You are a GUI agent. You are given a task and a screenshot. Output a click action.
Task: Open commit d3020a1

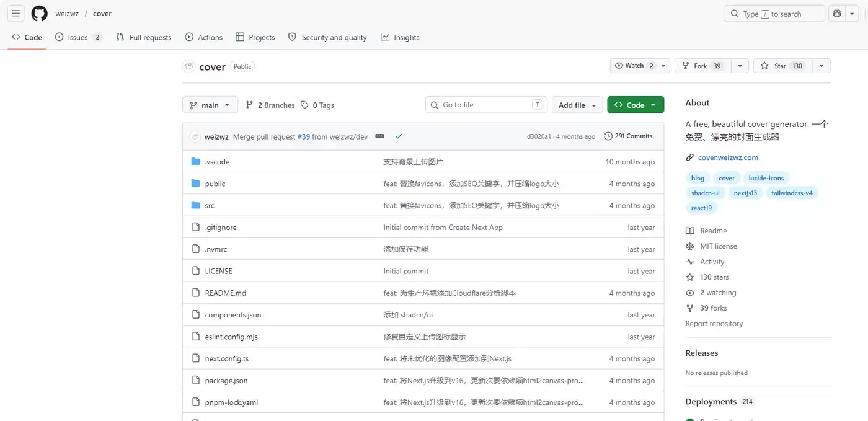click(x=539, y=136)
